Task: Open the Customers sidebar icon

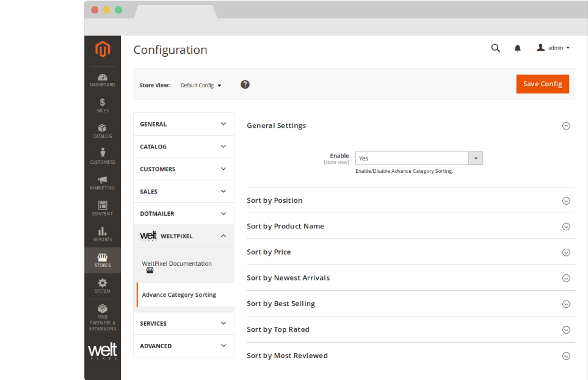Action: click(x=102, y=156)
